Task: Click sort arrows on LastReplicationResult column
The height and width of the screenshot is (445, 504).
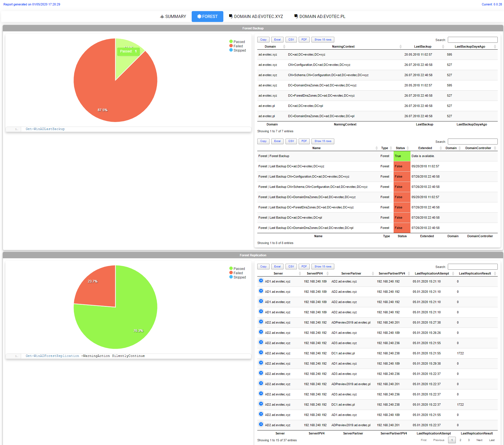Action: [495, 273]
